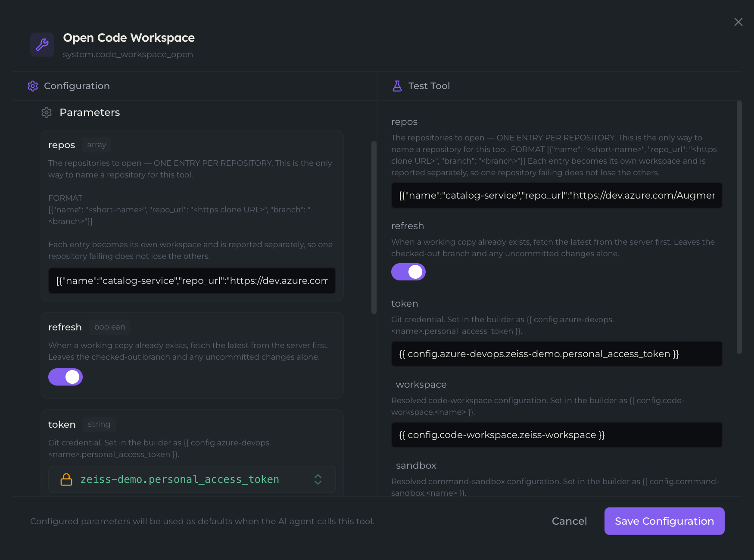Image resolution: width=754 pixels, height=560 pixels.
Task: Click the 'boolean' type badge
Action: [x=110, y=327]
